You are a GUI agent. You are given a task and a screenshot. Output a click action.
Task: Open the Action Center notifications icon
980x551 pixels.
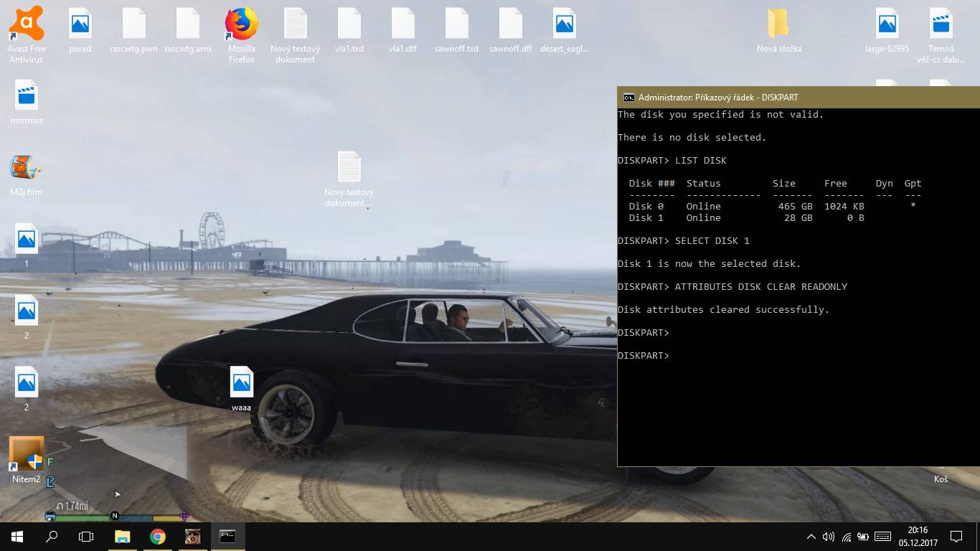(x=956, y=536)
